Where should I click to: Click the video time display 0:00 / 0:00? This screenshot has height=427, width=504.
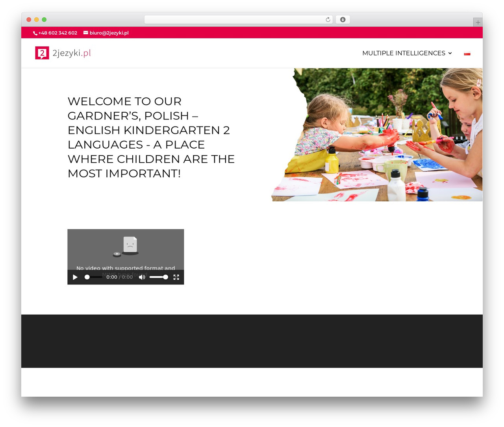[x=119, y=277]
